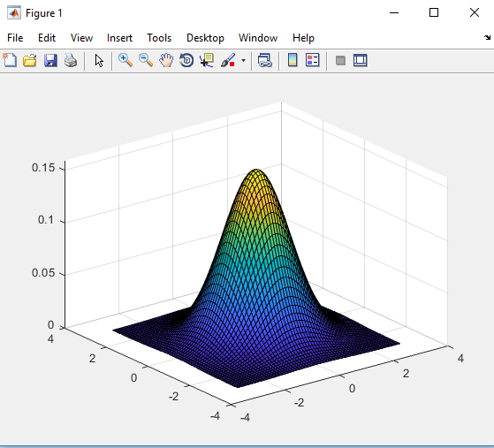Enable the Pan hand tool
Viewport: 494px width, 448px height.
tap(166, 60)
